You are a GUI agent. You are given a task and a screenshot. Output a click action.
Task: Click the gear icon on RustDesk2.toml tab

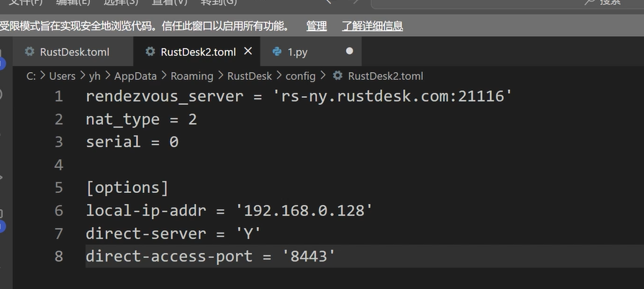tap(150, 52)
